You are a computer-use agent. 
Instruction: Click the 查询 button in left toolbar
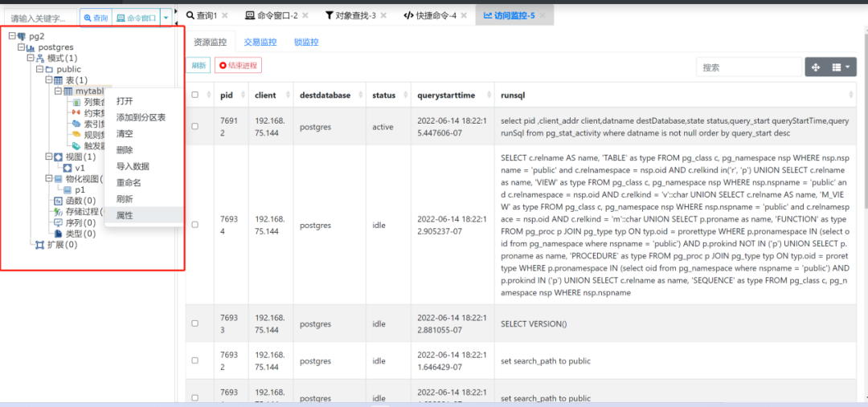pyautogui.click(x=96, y=18)
